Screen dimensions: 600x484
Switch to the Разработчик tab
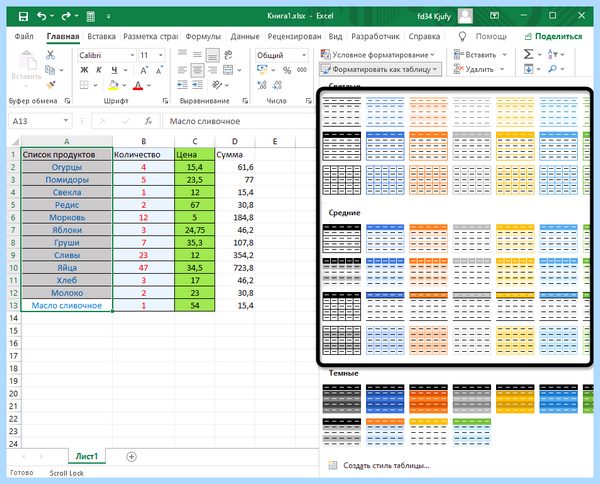point(375,36)
